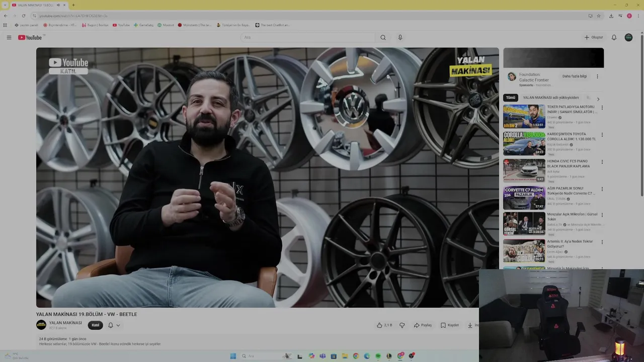
Task: Open options for AĞIR PAZARLIK SONU video
Action: pyautogui.click(x=602, y=189)
